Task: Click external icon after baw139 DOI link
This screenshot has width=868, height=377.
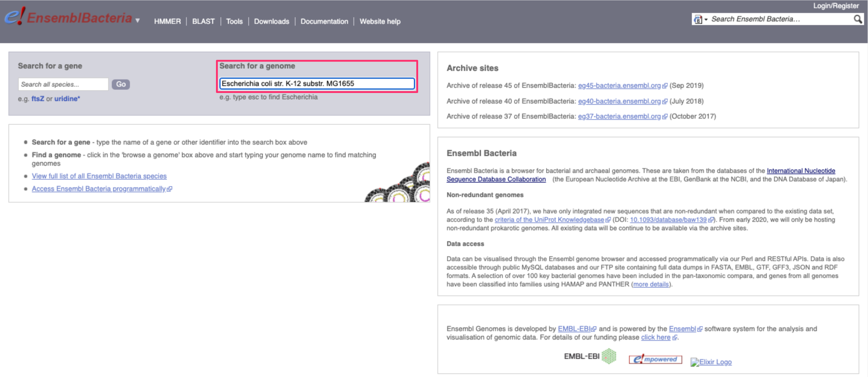Action: [710, 220]
